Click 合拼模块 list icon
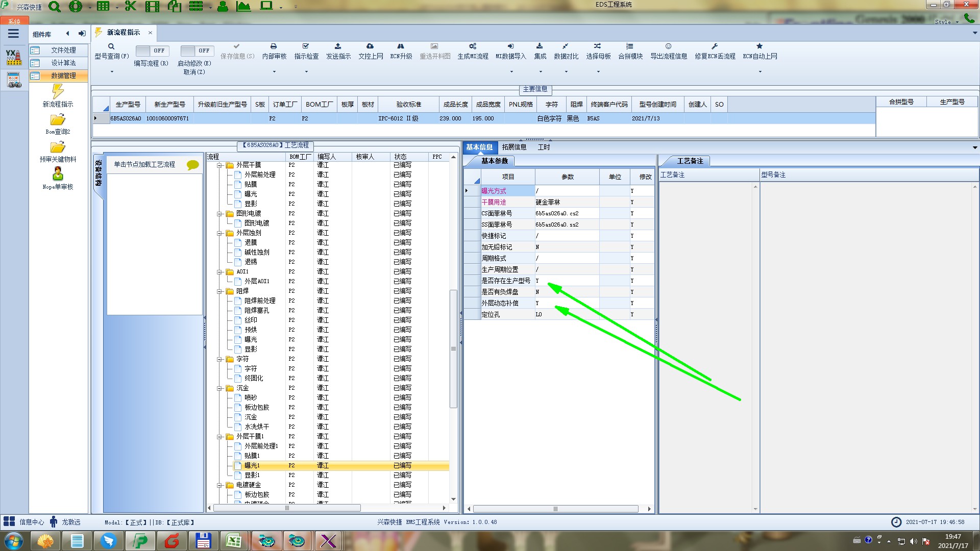Viewport: 980px width, 551px height. 630,46
